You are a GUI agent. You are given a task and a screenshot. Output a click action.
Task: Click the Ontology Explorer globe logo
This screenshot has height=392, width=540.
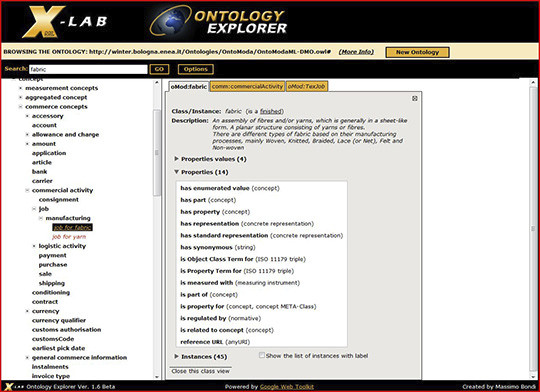click(x=218, y=21)
